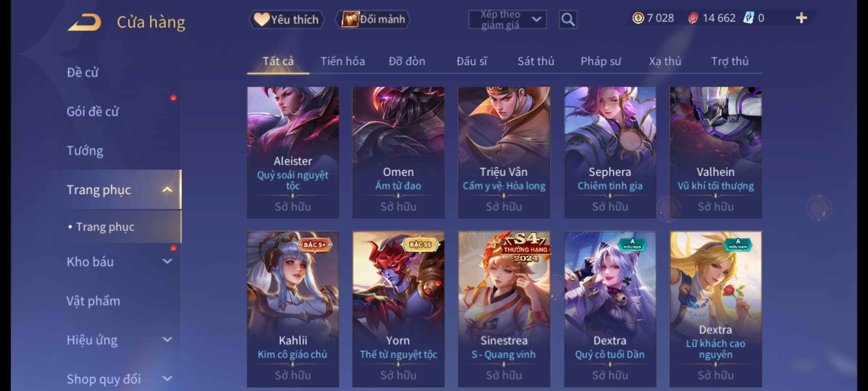Tap the blue voucher currency icon
Image resolution: width=868 pixels, height=391 pixels.
tap(748, 18)
